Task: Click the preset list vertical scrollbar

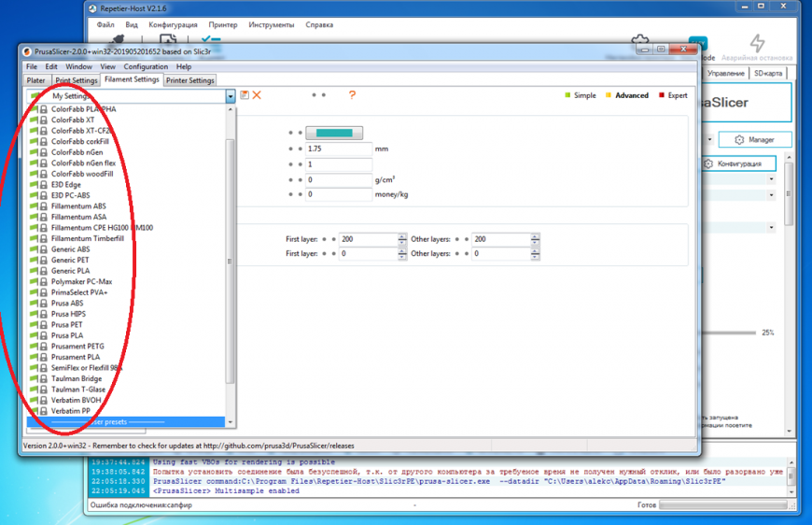Action: point(231,262)
